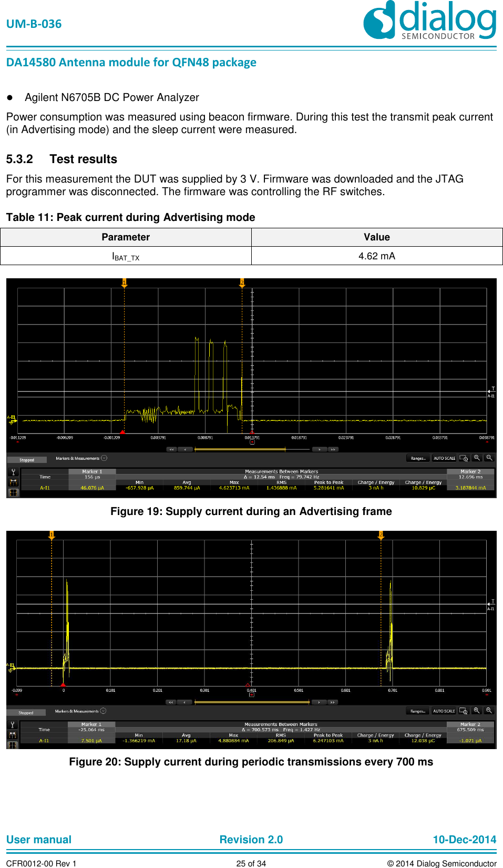This screenshot has height=868, width=503.
Task: Collapse Markers & Measurements in Figure 20
Action: point(103,711)
